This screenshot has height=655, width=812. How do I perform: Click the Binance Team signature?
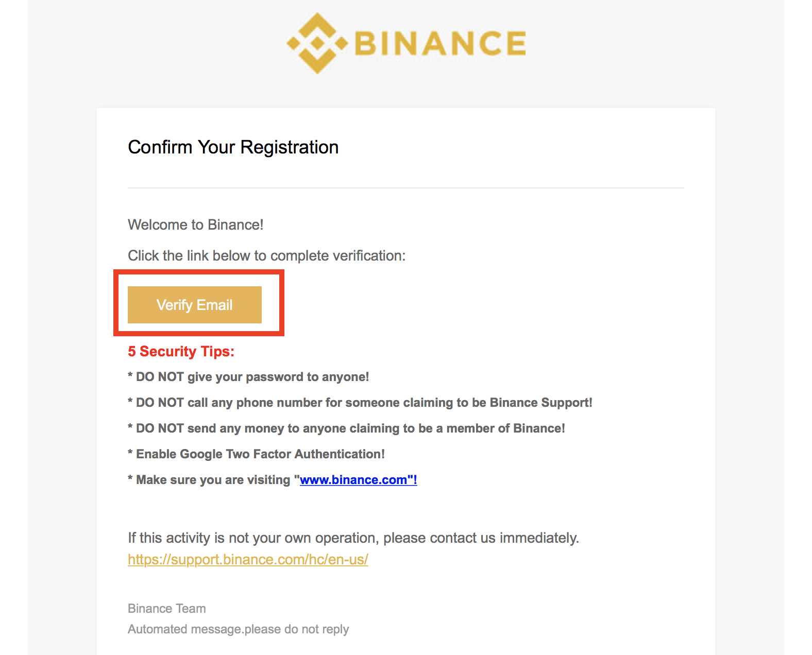click(x=167, y=609)
